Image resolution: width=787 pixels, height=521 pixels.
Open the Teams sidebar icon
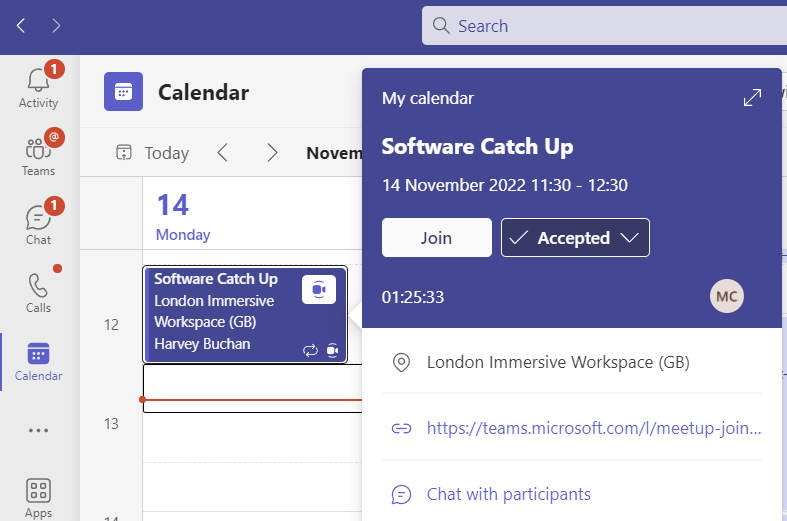pyautogui.click(x=38, y=154)
